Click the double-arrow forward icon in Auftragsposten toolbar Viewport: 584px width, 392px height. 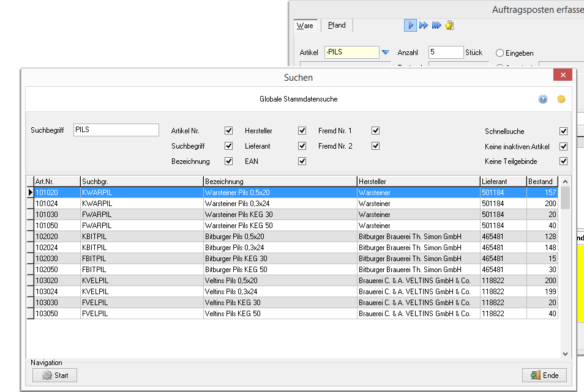coord(424,25)
